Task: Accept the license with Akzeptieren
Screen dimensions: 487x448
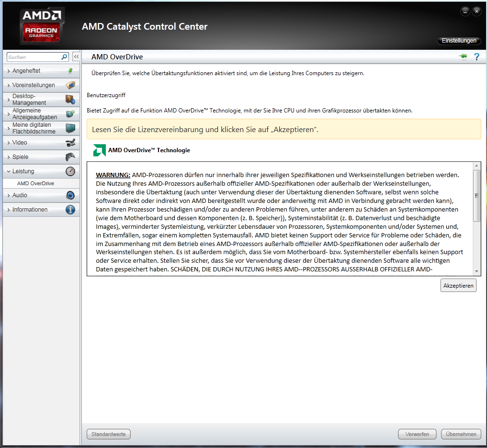Action: coord(458,286)
